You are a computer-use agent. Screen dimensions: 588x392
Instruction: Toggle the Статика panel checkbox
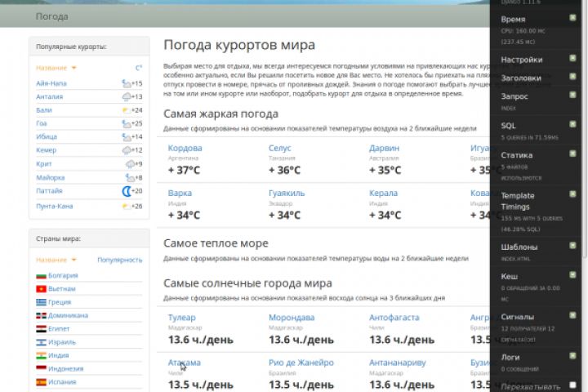click(572, 154)
